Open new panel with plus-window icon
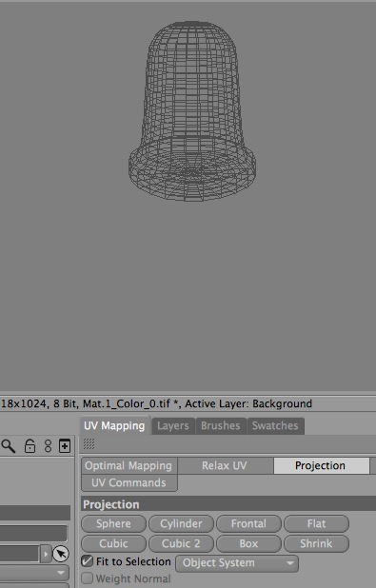Image resolution: width=376 pixels, height=588 pixels. tap(65, 446)
